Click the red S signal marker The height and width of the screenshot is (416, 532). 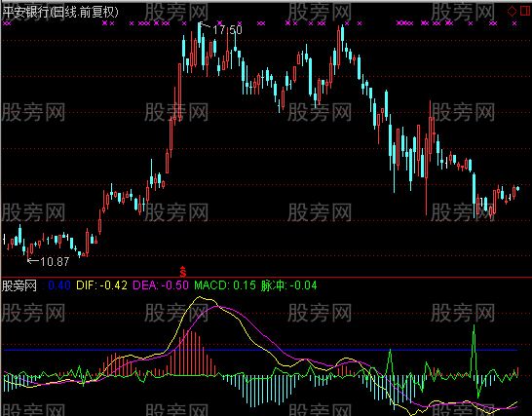pos(183,272)
